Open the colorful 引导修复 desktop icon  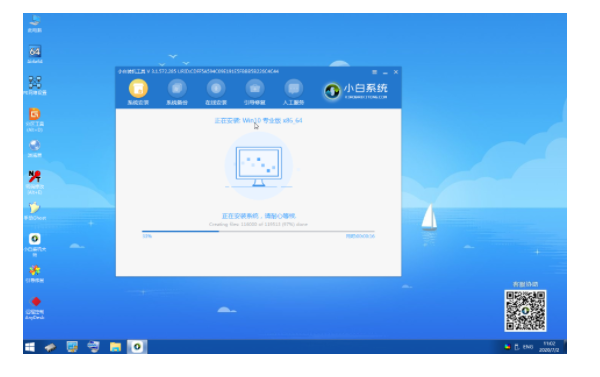pos(35,273)
